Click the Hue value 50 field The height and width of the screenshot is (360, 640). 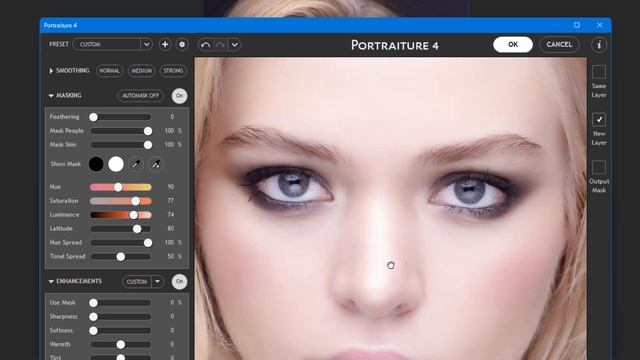pos(171,187)
